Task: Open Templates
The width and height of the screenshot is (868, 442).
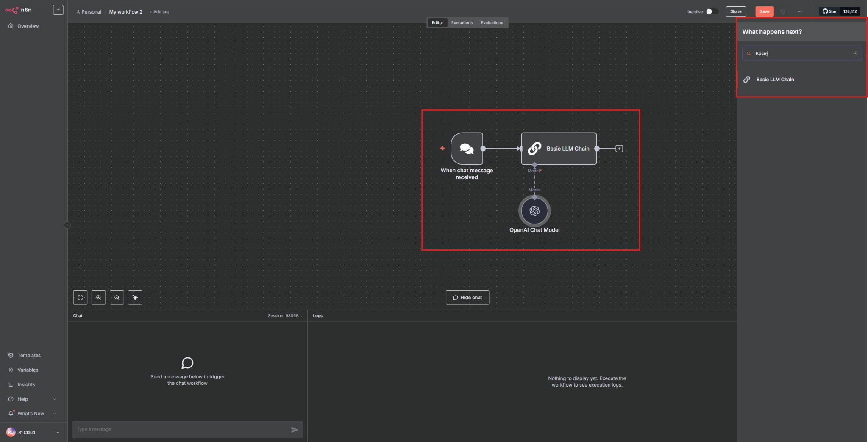Action: coord(29,356)
